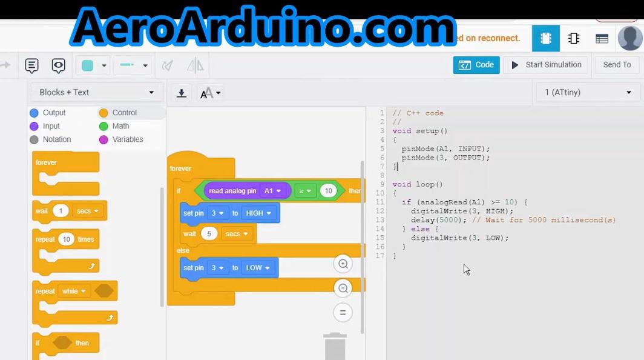Click the rotate component icon
The height and width of the screenshot is (360, 644).
(167, 65)
